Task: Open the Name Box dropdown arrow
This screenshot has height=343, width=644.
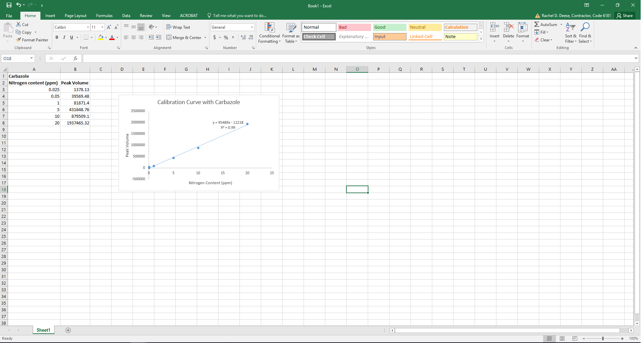Action: (x=32, y=58)
